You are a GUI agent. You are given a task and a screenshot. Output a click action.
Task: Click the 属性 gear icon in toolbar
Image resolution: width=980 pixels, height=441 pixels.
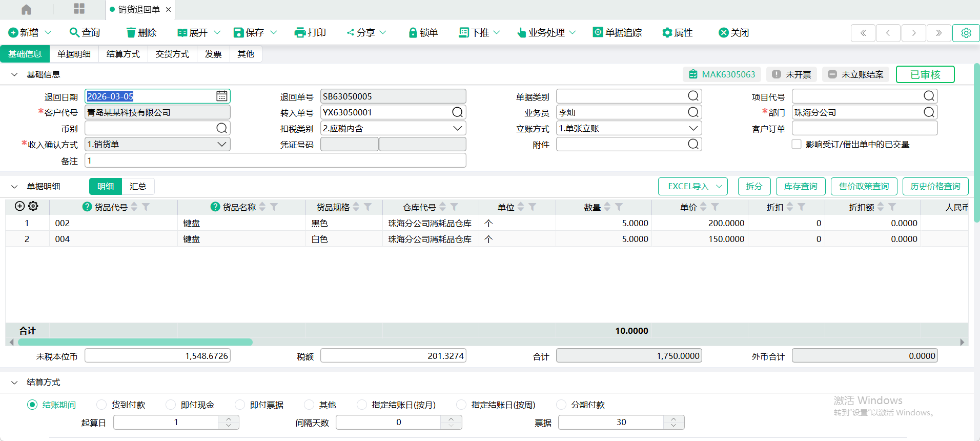pyautogui.click(x=667, y=33)
